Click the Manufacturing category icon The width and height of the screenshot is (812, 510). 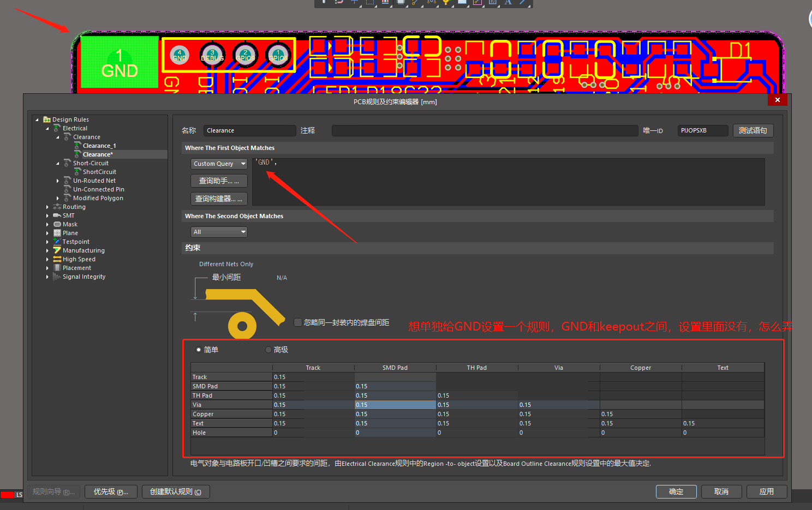[x=57, y=250]
